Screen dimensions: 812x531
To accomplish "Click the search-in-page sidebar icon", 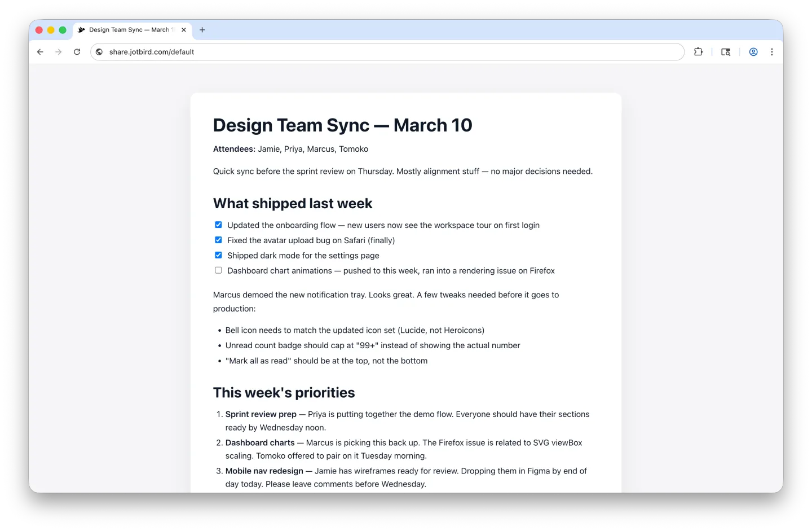I will pyautogui.click(x=725, y=51).
